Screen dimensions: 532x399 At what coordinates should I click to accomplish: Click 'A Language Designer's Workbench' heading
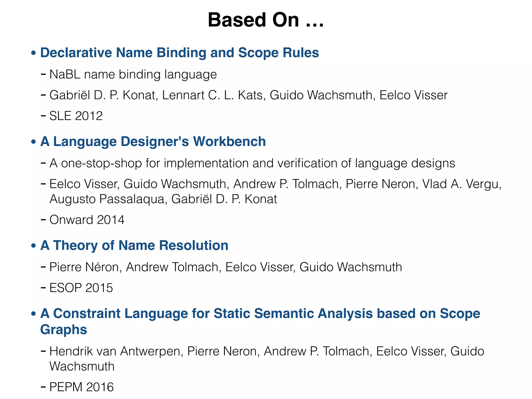(153, 142)
